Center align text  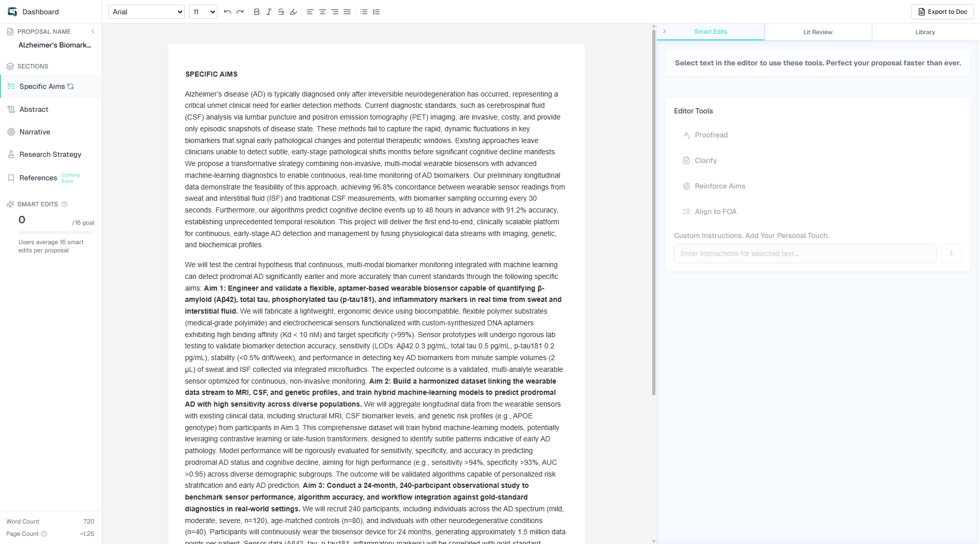point(323,12)
